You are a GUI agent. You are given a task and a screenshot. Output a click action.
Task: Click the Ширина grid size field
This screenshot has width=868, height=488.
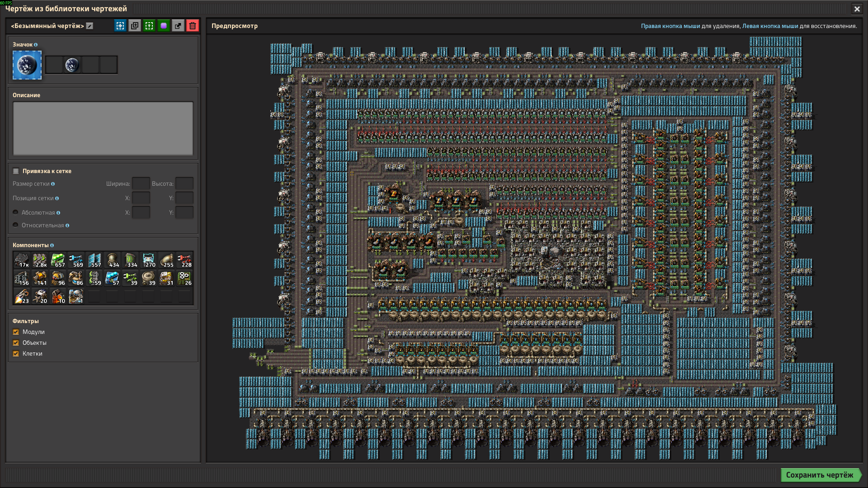(141, 183)
